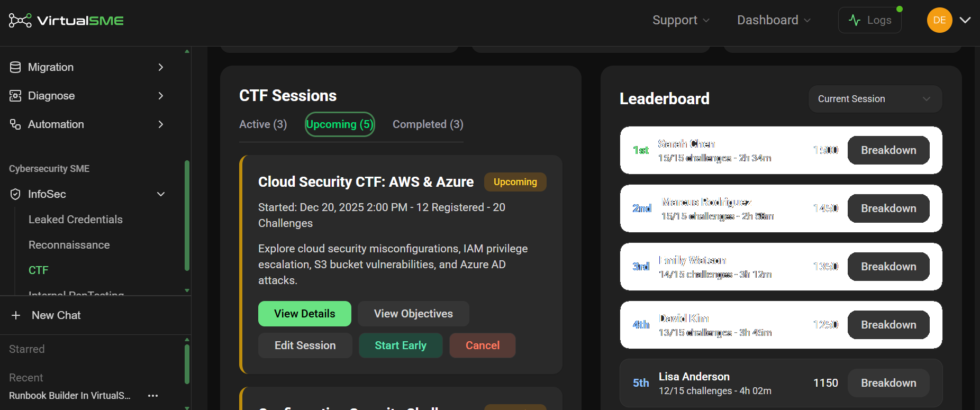Image resolution: width=980 pixels, height=410 pixels.
Task: Open the Support dropdown menu
Action: pos(680,20)
